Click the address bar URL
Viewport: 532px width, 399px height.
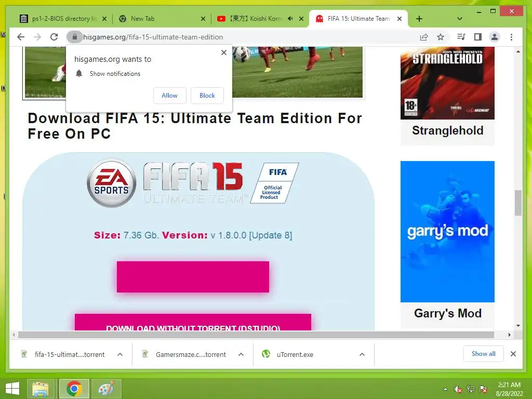point(153,37)
